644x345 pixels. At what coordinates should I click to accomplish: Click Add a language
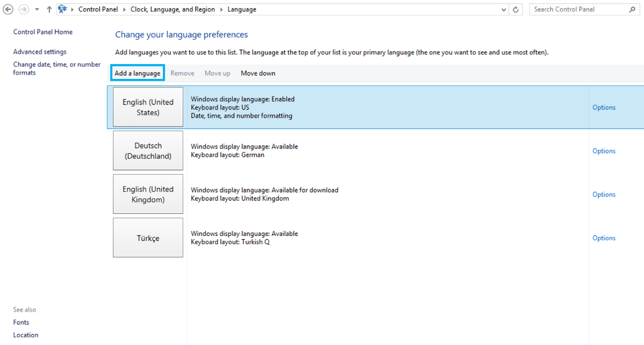click(138, 72)
